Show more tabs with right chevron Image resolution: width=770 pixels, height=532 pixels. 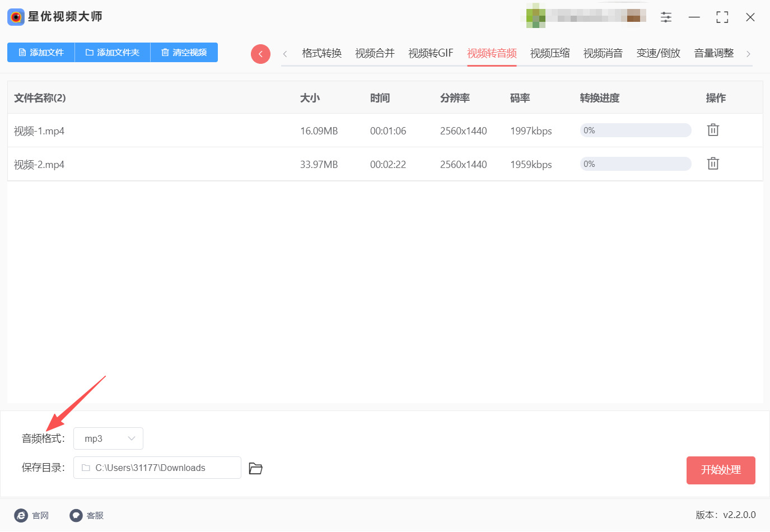point(748,54)
